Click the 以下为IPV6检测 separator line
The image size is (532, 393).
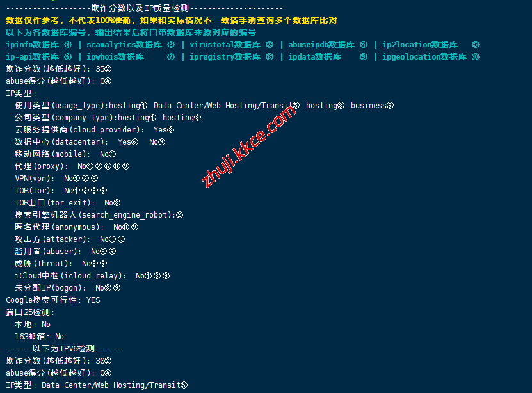coord(64,349)
